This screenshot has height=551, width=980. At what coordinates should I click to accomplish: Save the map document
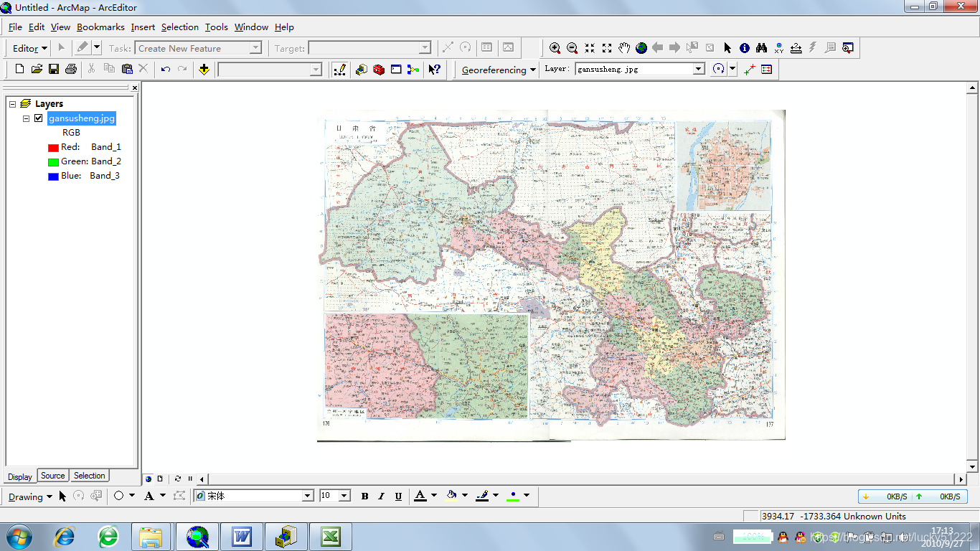point(54,69)
